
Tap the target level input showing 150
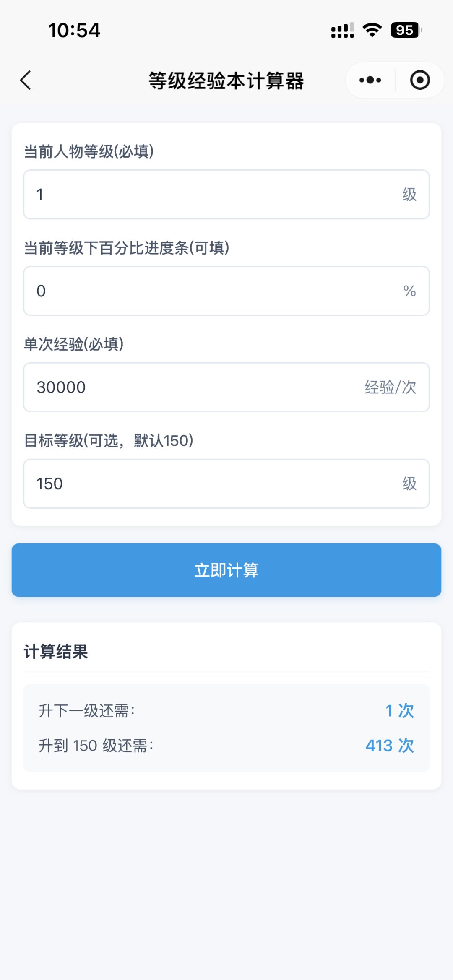click(x=210, y=484)
